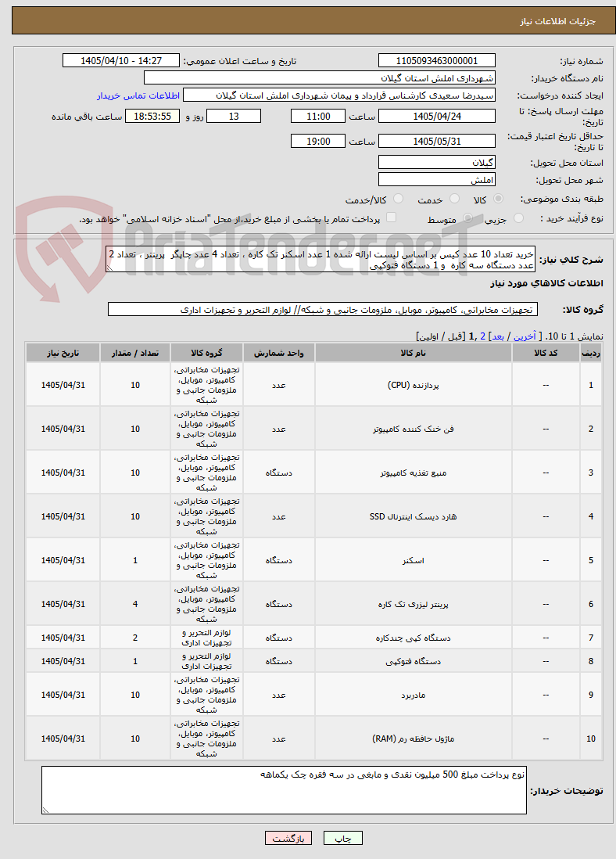616x859 pixels.
Task: Select the فن خنک کننده کامپیوتر cell
Action: [x=414, y=429]
